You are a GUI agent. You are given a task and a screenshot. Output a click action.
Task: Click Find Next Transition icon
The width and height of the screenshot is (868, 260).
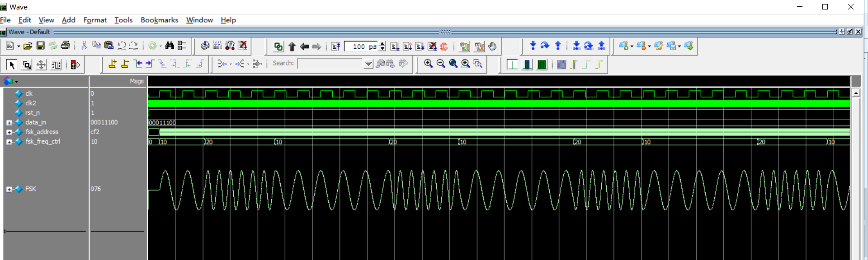[150, 64]
